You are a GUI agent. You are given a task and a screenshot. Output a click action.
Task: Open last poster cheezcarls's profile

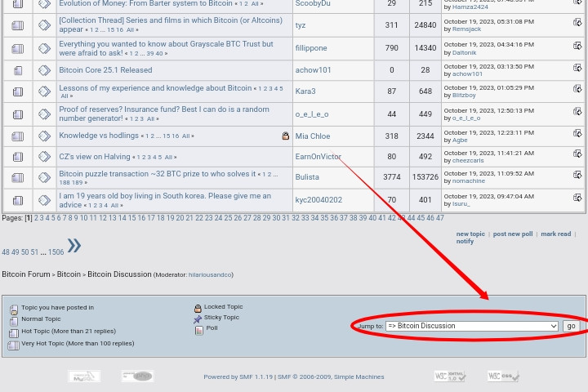point(468,161)
